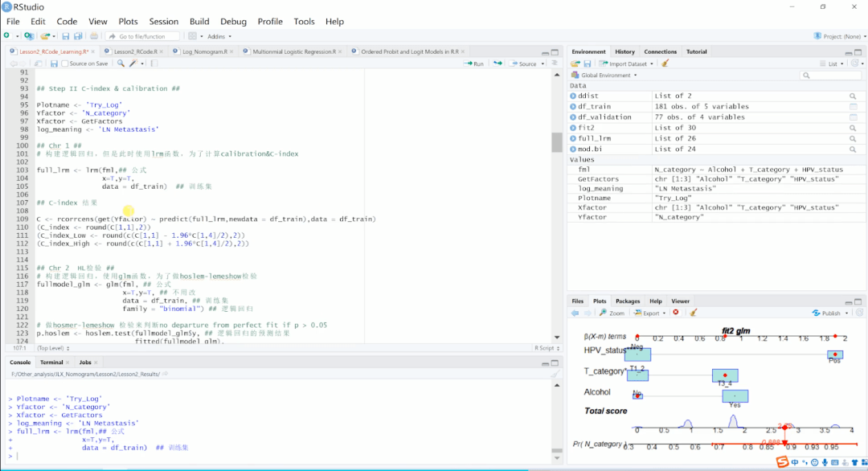This screenshot has width=868, height=471.
Task: Click the Go to file/function field
Action: click(x=143, y=36)
